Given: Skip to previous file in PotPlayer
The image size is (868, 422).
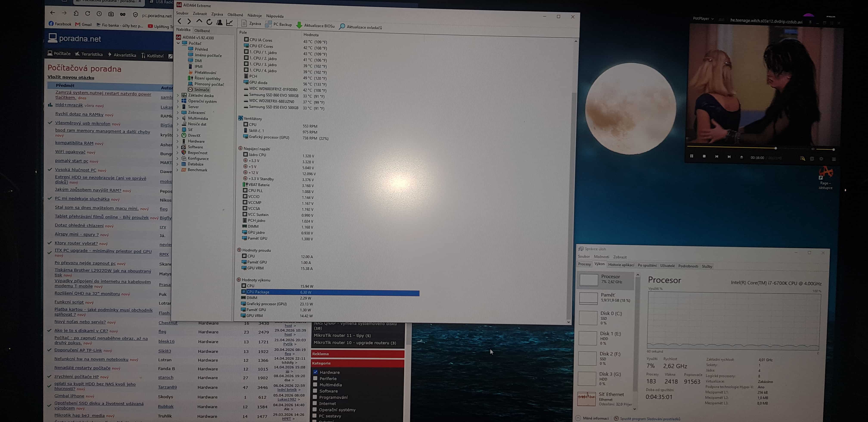Looking at the screenshot, I should tap(717, 156).
